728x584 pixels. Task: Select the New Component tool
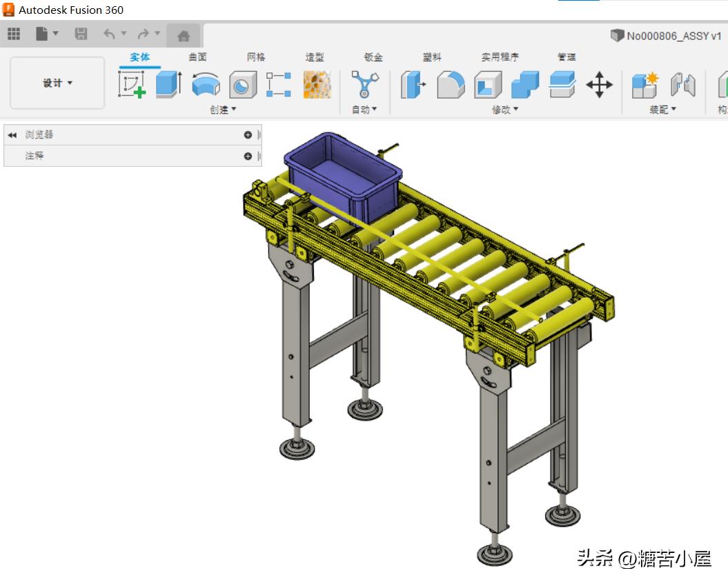tap(645, 84)
